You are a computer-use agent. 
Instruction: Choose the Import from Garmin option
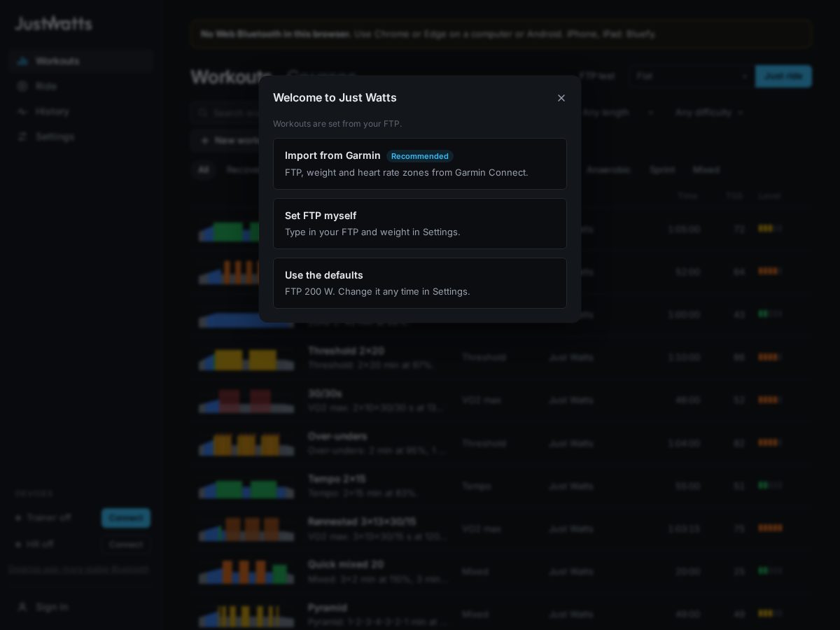(420, 164)
